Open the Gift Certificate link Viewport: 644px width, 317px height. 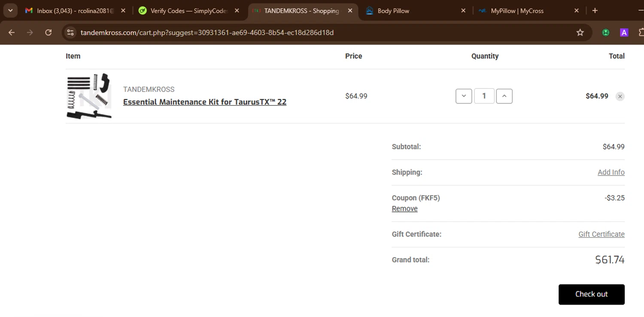[x=601, y=234]
